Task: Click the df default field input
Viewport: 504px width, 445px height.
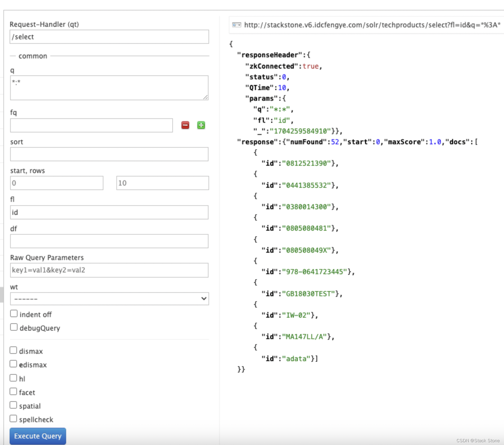Action: tap(109, 241)
